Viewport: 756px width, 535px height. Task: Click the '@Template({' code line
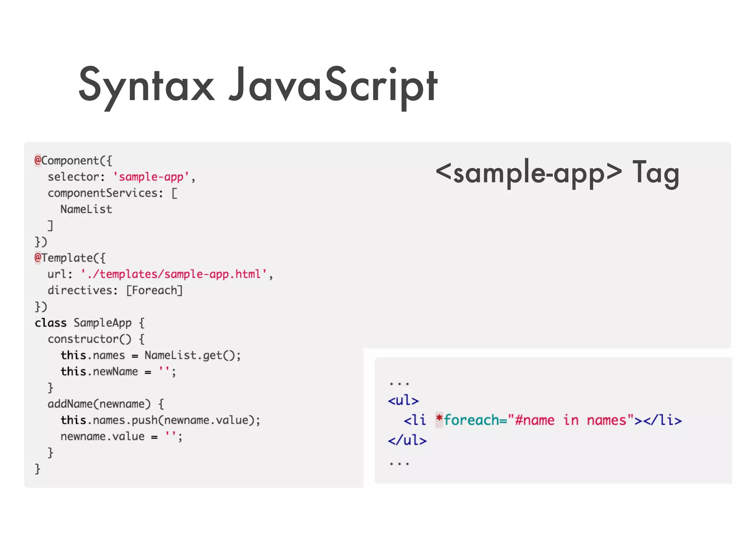pos(70,258)
